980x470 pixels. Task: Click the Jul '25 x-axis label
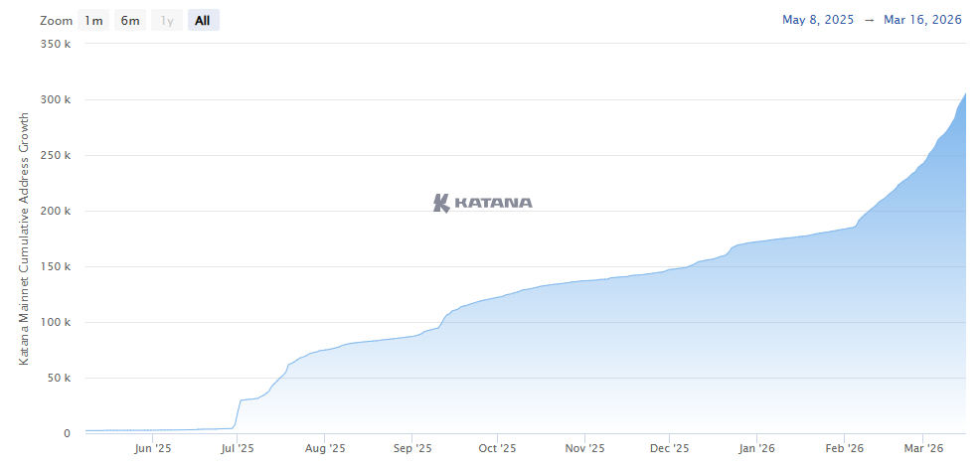[236, 449]
